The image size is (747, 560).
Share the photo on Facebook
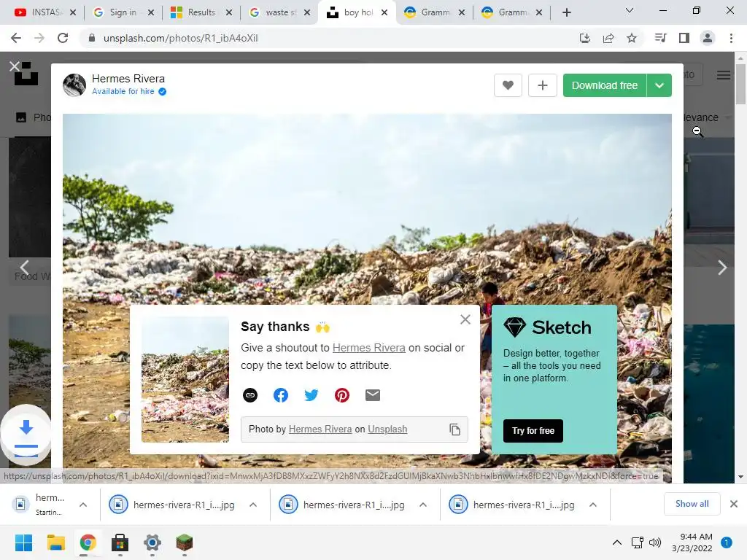tap(281, 395)
